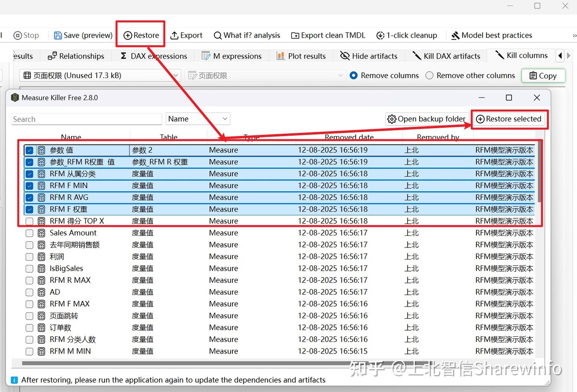Open the Name sort dropdown

click(x=198, y=119)
